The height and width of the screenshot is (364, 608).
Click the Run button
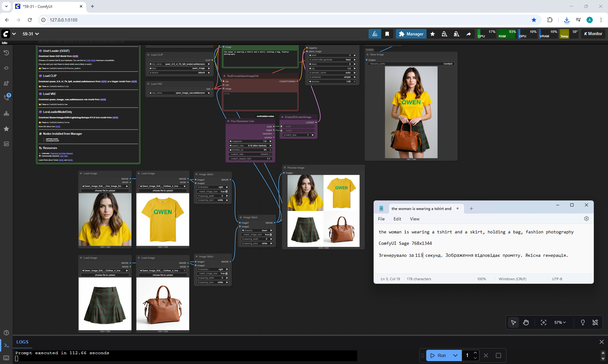[438, 355]
